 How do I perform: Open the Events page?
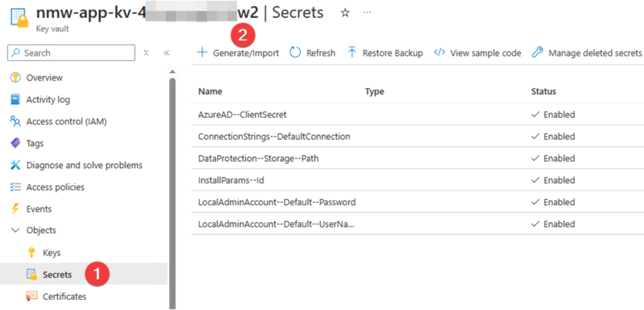39,209
